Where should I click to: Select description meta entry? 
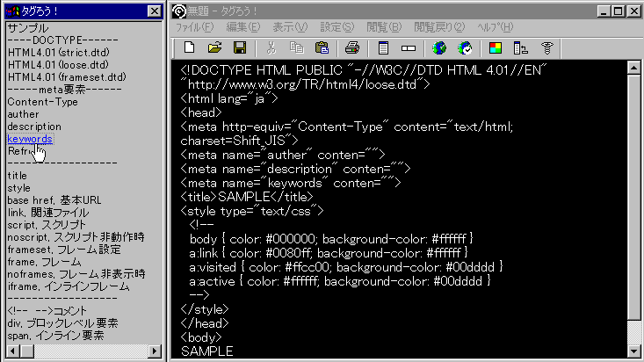pos(34,127)
